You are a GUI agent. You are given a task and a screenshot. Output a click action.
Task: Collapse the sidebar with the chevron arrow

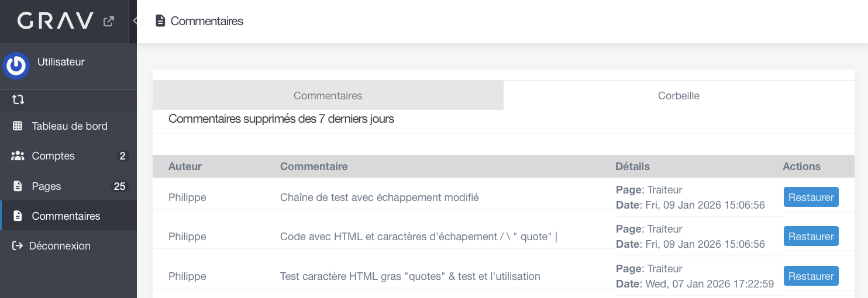[x=135, y=21]
